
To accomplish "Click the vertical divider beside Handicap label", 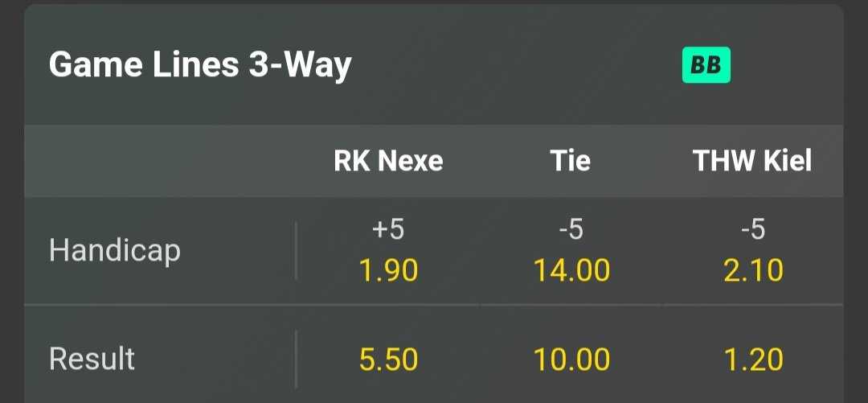I will [x=297, y=251].
